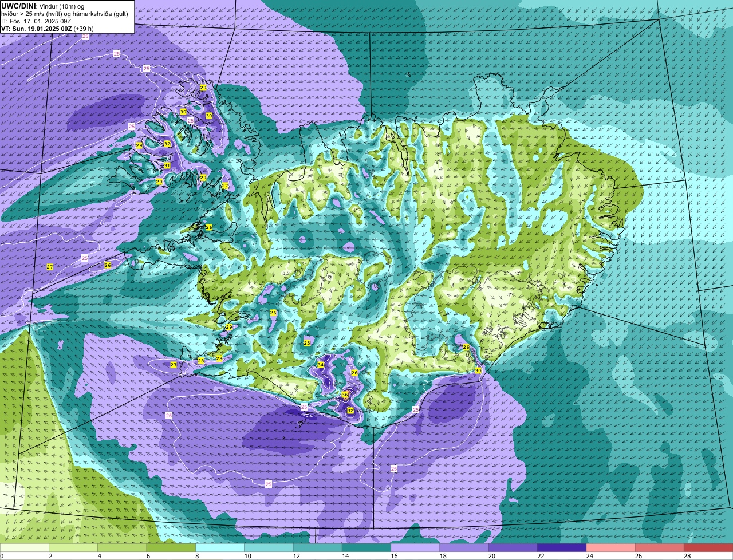Click the "22" tick value on color scale
This screenshot has height=560, width=733.
click(540, 556)
